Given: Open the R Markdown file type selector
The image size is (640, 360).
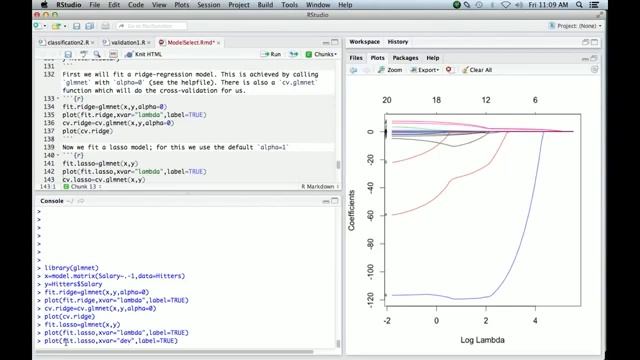Looking at the screenshot, I should coord(320,187).
